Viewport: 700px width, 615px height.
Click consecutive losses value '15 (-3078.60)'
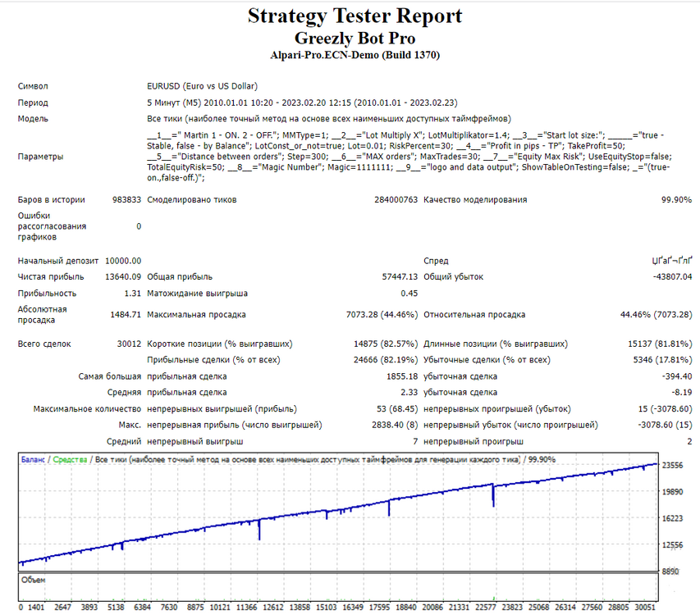point(666,409)
